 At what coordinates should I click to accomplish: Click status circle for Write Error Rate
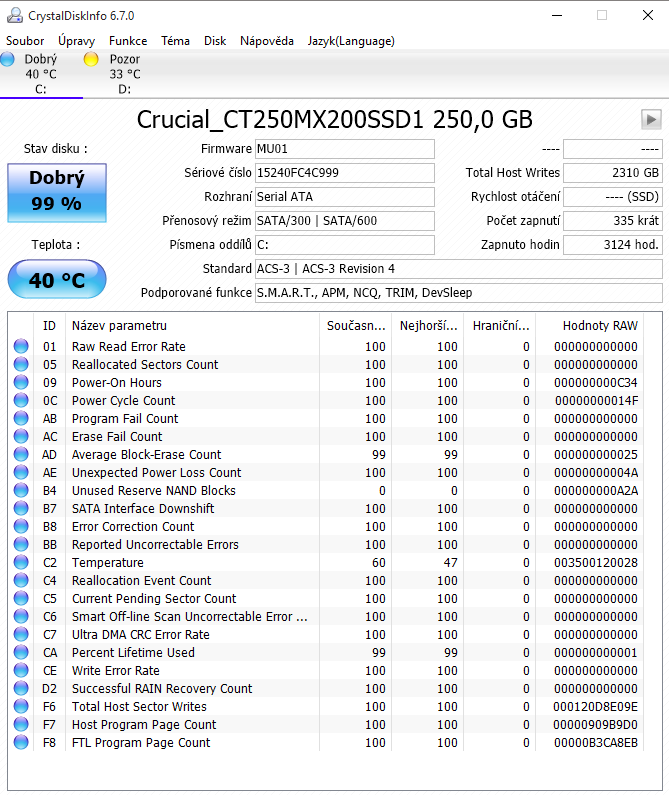[21, 670]
